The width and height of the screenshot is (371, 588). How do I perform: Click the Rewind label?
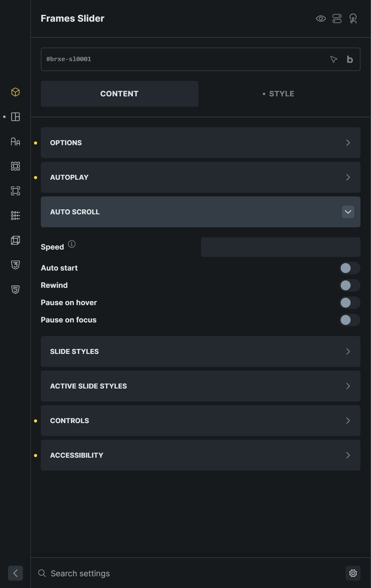click(x=54, y=285)
